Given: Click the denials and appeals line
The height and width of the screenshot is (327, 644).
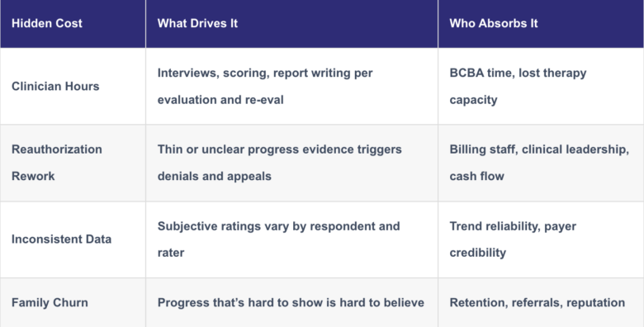Looking at the screenshot, I should pos(215,176).
